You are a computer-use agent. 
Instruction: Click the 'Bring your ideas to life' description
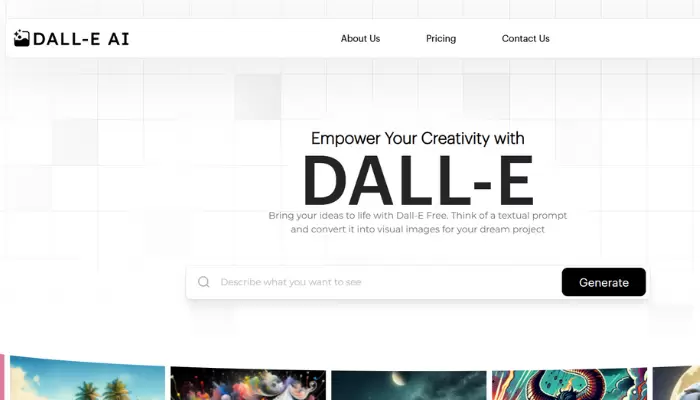point(417,222)
